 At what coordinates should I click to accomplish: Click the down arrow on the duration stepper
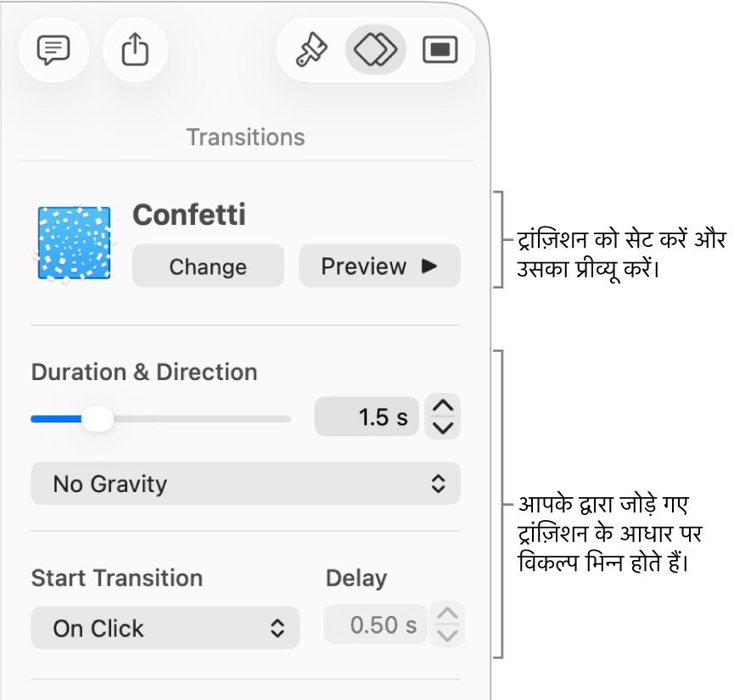(x=442, y=427)
